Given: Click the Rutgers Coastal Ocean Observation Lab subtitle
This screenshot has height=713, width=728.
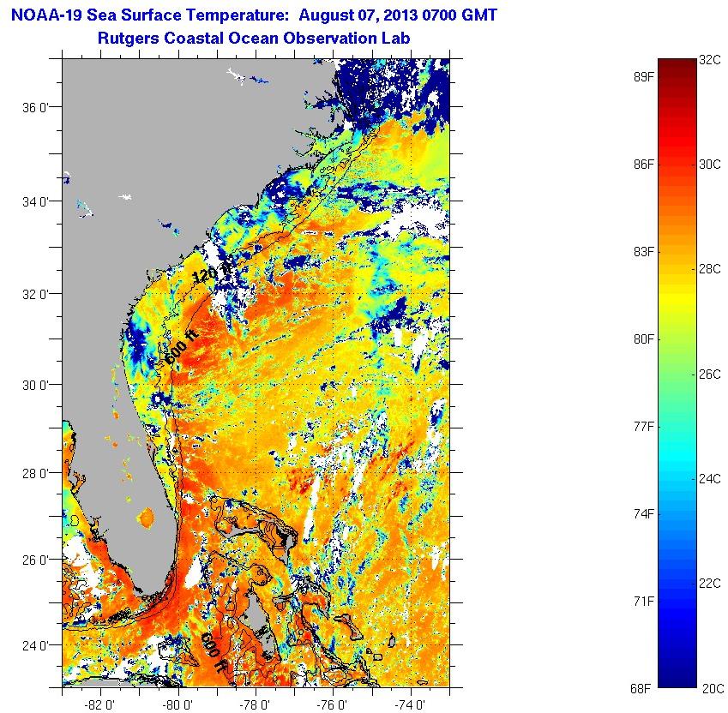Looking at the screenshot, I should tap(254, 38).
